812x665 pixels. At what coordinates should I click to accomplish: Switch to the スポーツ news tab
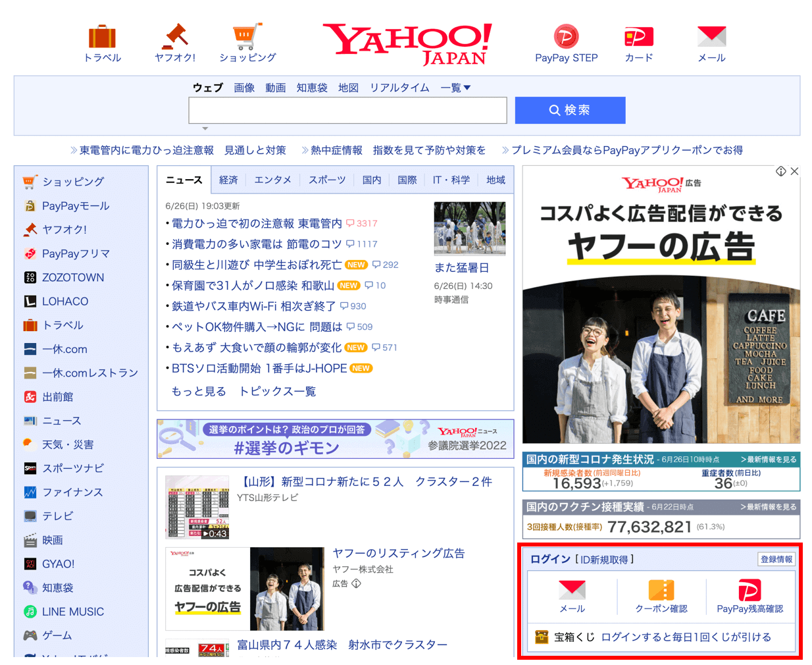(327, 180)
